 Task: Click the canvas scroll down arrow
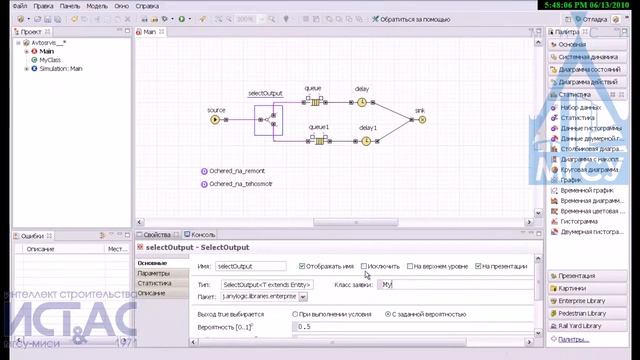pos(538,213)
